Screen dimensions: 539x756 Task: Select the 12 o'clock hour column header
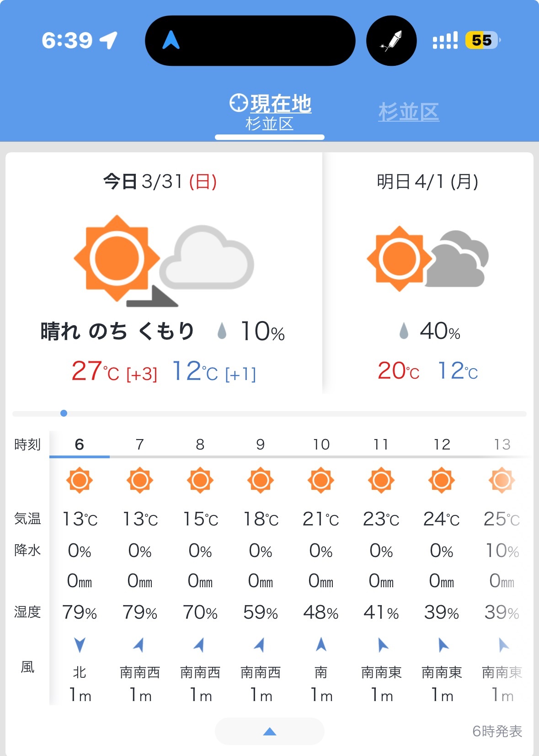[x=442, y=444]
